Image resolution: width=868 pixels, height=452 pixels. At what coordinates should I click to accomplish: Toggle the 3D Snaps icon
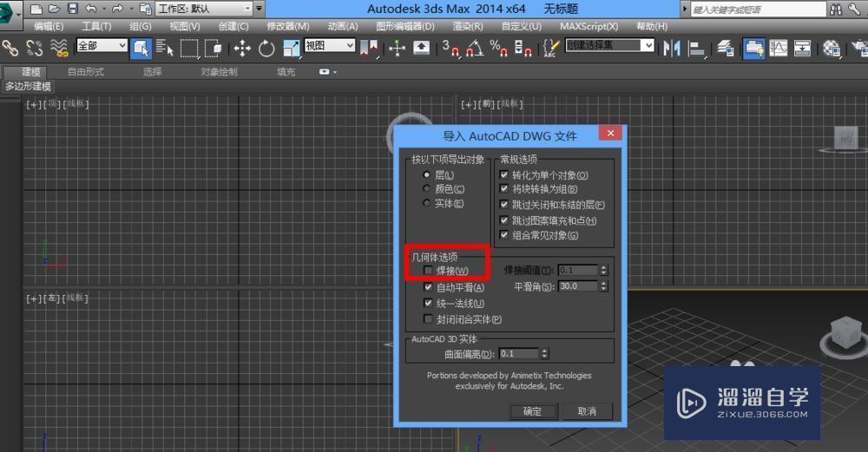tap(450, 48)
